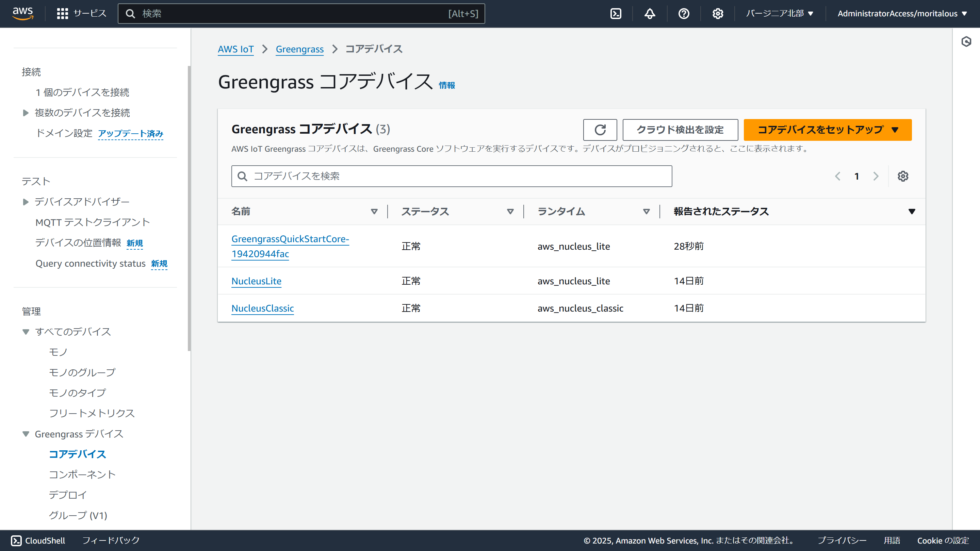The image size is (980, 551).
Task: Open コンポーネント in the sidebar
Action: coord(82,474)
